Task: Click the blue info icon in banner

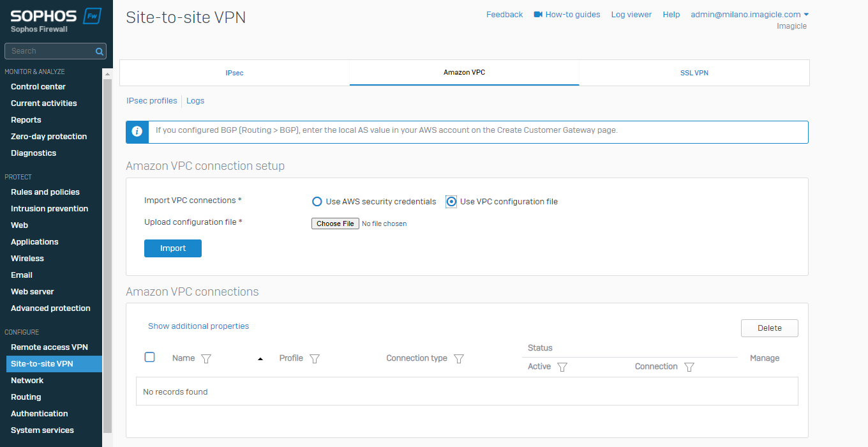Action: (x=137, y=132)
